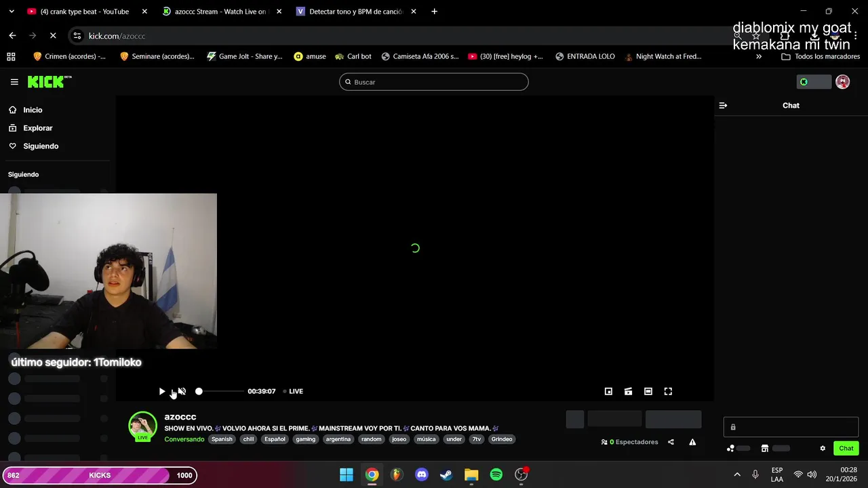Open Inicio in the sidebar
868x488 pixels.
(x=33, y=110)
